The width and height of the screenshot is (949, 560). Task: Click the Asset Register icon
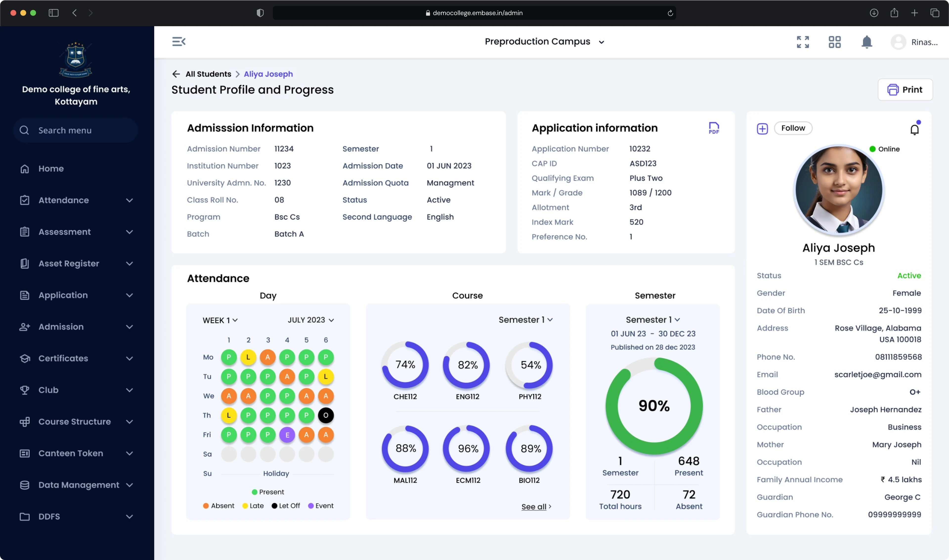point(24,263)
